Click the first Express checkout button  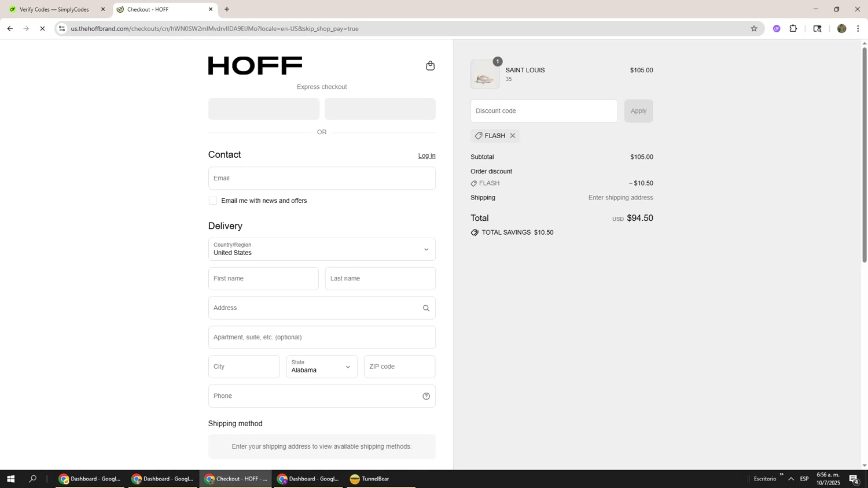tap(264, 109)
